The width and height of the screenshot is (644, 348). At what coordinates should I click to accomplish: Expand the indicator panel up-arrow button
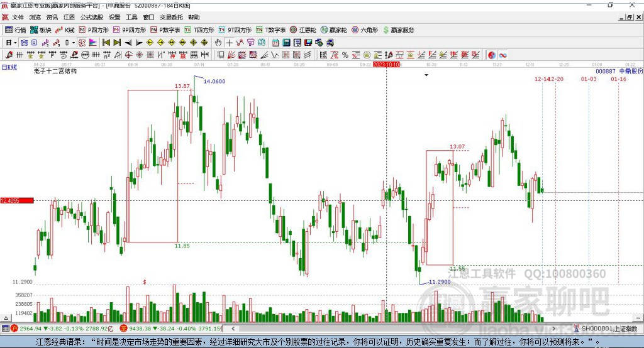(6, 318)
